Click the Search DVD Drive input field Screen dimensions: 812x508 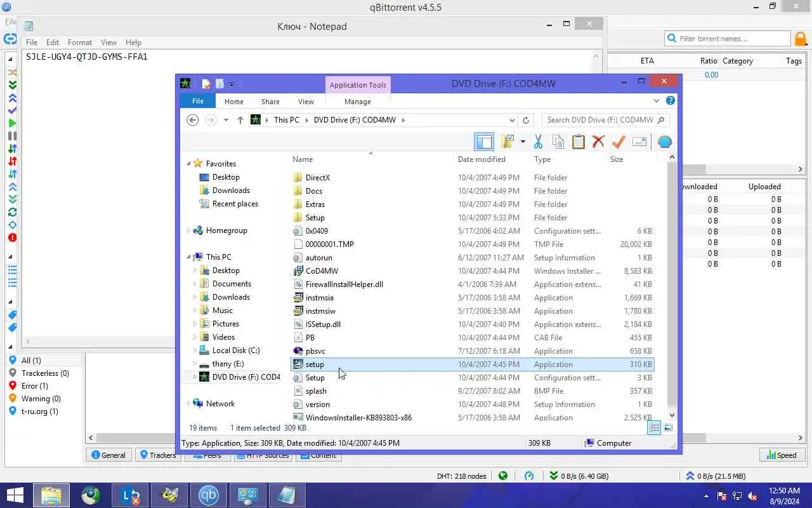599,120
